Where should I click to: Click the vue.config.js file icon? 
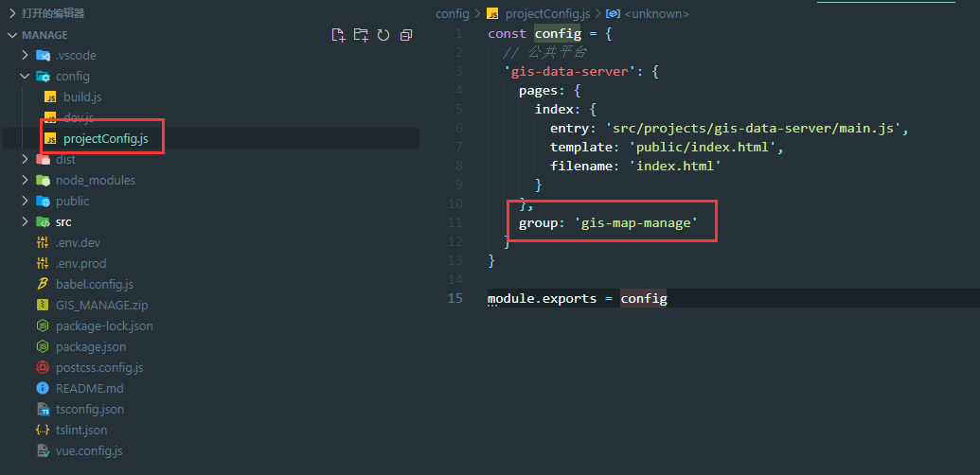pyautogui.click(x=43, y=450)
